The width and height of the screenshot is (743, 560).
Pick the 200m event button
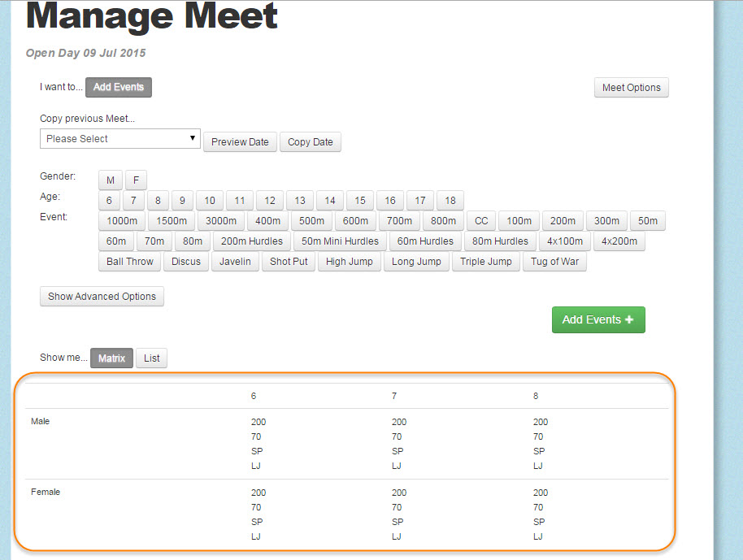tap(563, 221)
